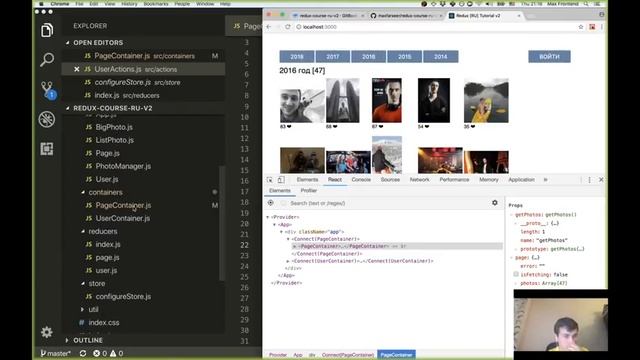Click the yellow kayak photo thumbnail

486,100
